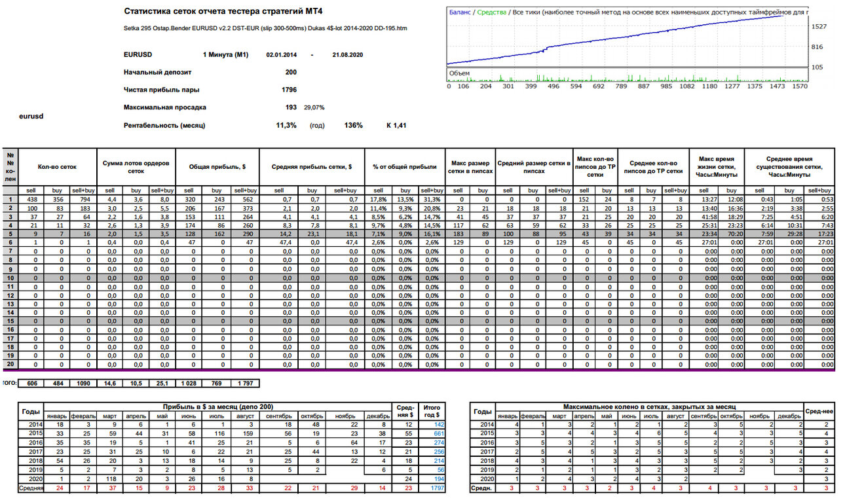
Task: Click the coefficient 'К 1,41'
Action: click(x=396, y=125)
